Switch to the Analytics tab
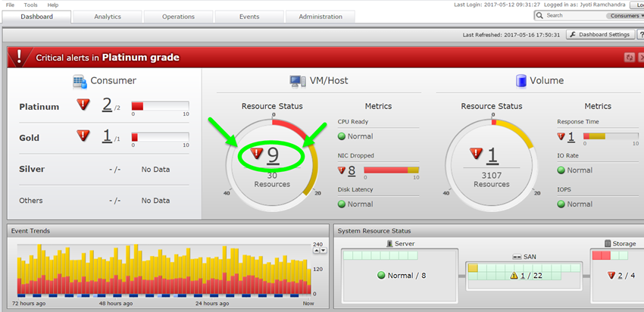This screenshot has width=644, height=312. 108,17
